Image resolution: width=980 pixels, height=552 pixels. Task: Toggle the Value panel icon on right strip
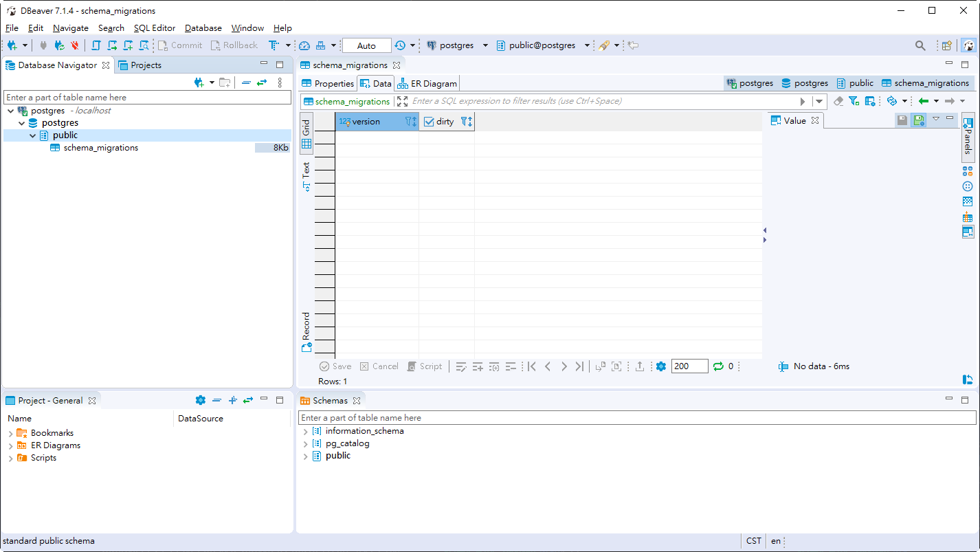click(968, 232)
